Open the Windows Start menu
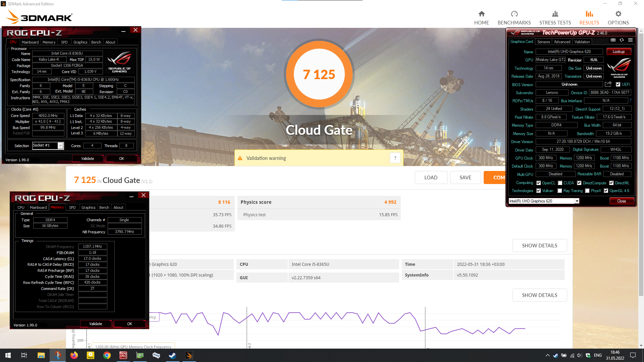Screen dimensions: 644x362 pos(8,355)
